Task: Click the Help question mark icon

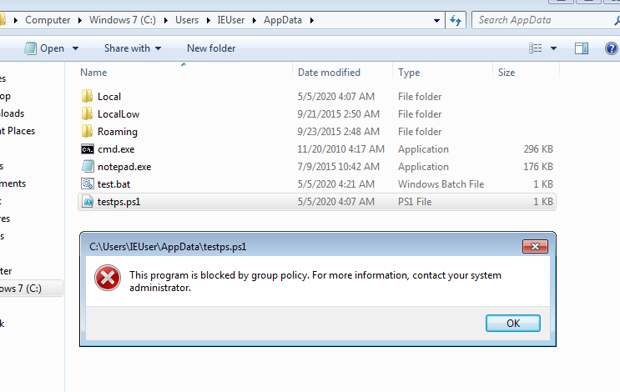Action: pyautogui.click(x=611, y=48)
